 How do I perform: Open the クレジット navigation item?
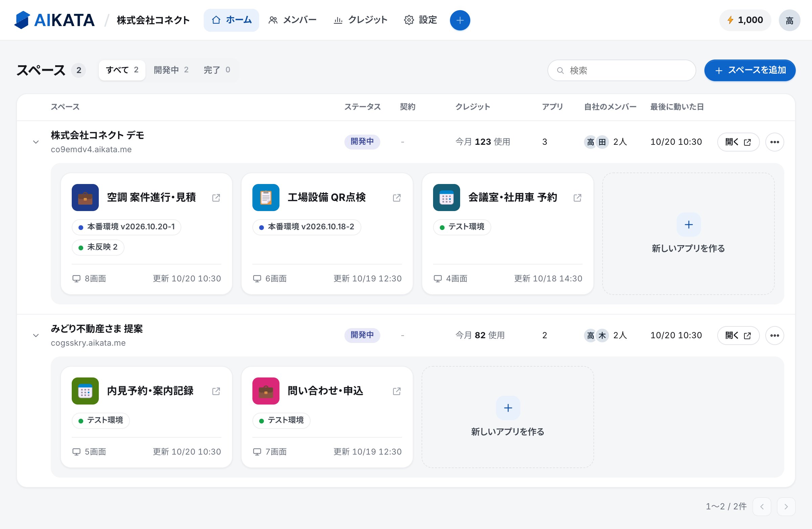[360, 20]
